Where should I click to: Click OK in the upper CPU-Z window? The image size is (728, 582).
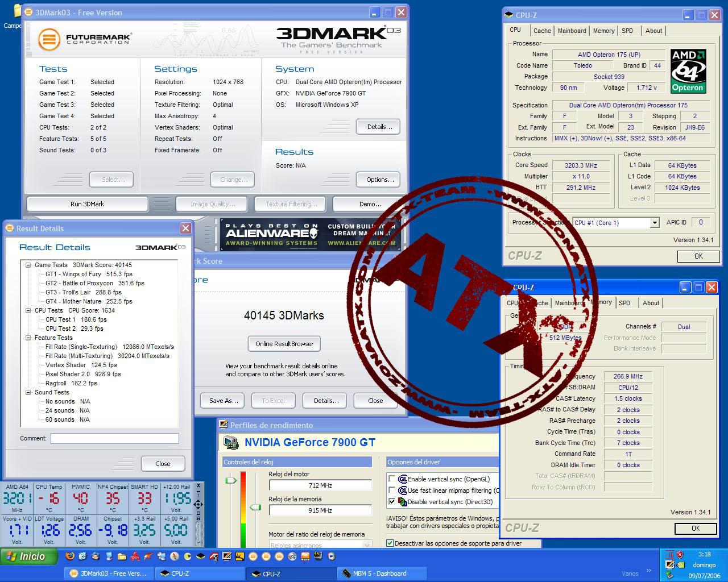click(x=698, y=256)
